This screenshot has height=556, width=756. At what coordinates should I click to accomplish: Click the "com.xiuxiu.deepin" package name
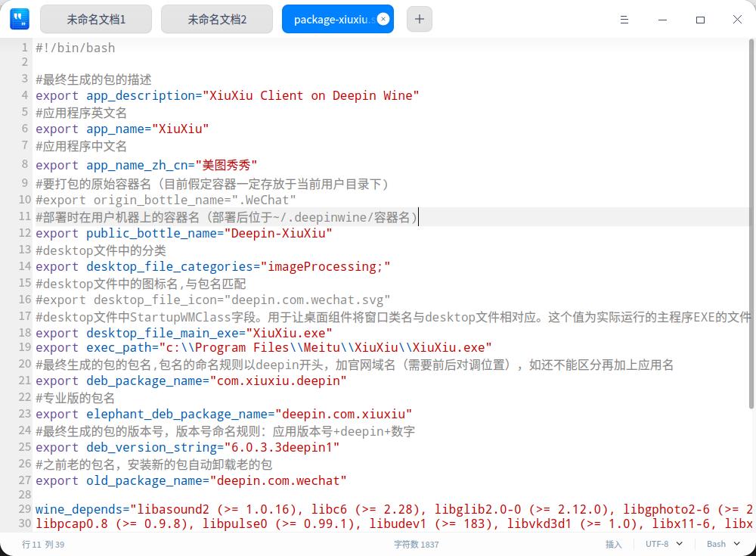[x=278, y=381]
